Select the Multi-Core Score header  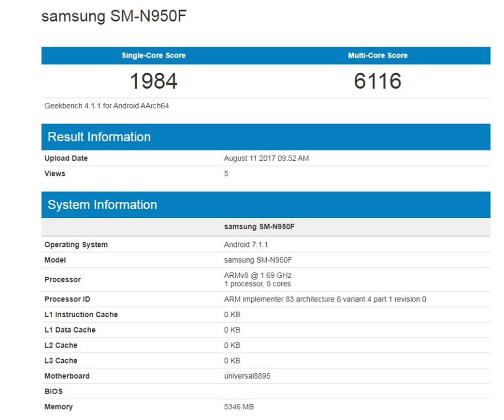click(x=376, y=55)
